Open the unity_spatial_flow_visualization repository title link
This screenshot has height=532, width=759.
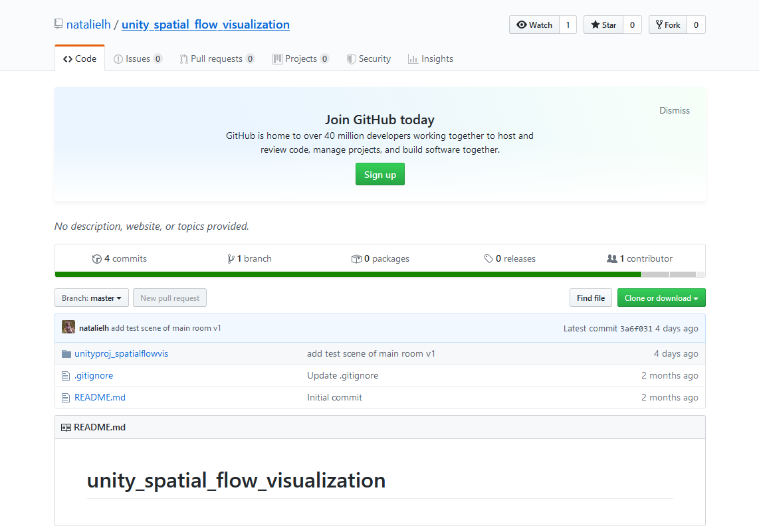[x=206, y=25]
